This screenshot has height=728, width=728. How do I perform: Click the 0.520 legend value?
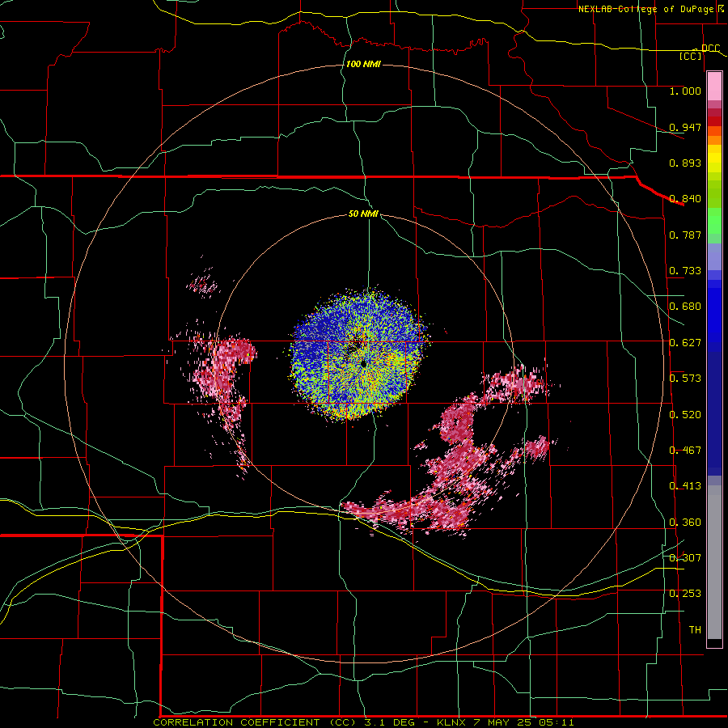(685, 415)
